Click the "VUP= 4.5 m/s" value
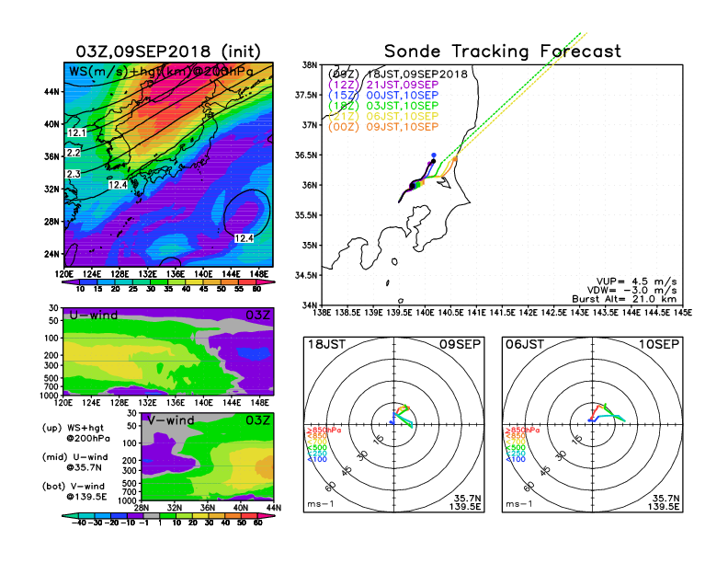 pos(636,281)
